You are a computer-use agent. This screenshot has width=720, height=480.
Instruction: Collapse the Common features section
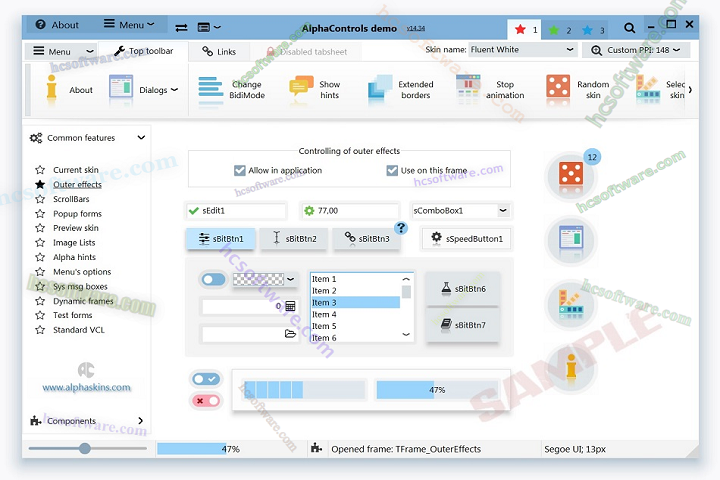(141, 137)
